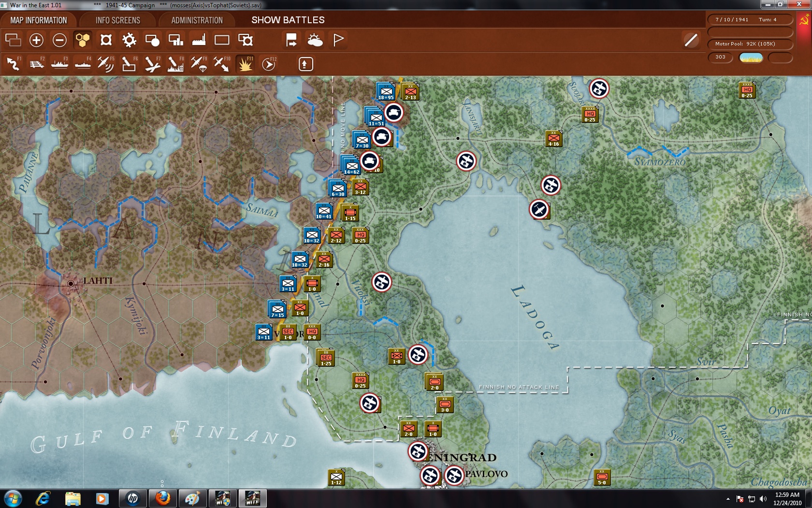Open Paint from the taskbar
The height and width of the screenshot is (508, 812).
pos(192,498)
